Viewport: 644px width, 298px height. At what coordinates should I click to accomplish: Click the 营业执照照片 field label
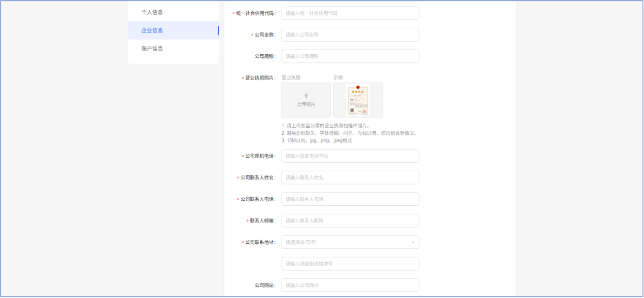[x=260, y=78]
